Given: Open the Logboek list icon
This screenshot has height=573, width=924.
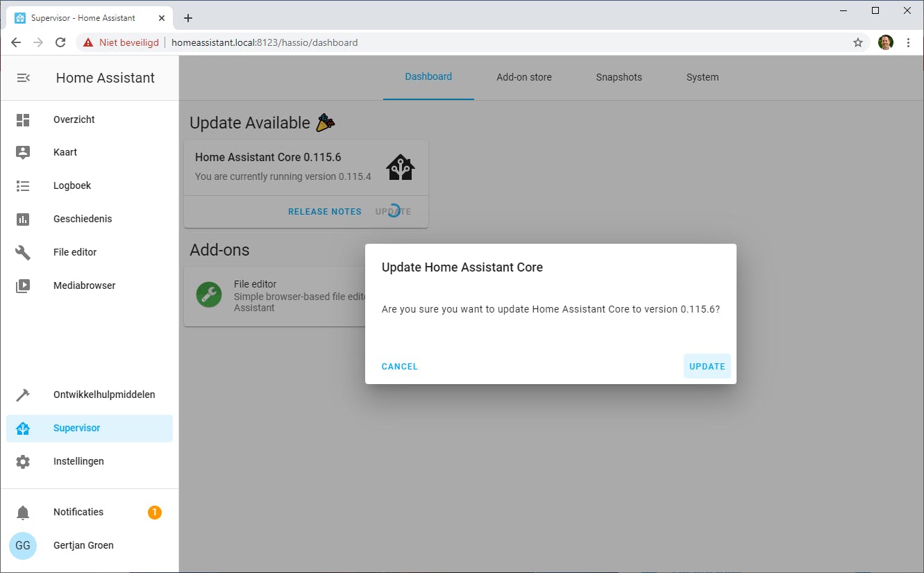Looking at the screenshot, I should tap(23, 186).
